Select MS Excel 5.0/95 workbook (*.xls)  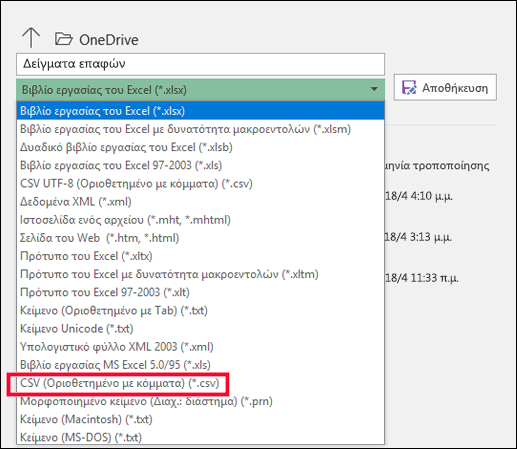click(200, 365)
